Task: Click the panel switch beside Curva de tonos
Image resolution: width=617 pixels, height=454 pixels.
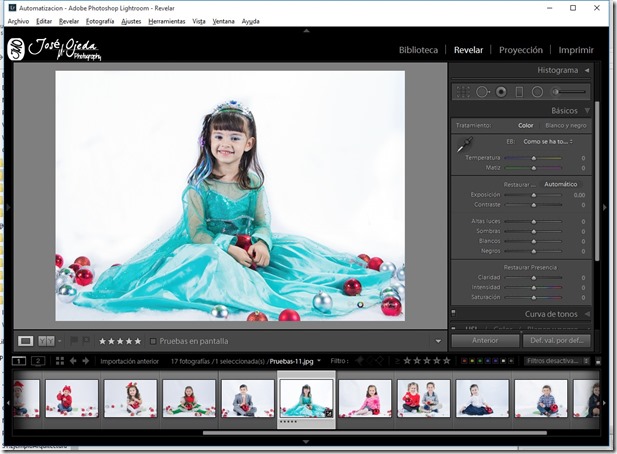Action: (x=453, y=313)
